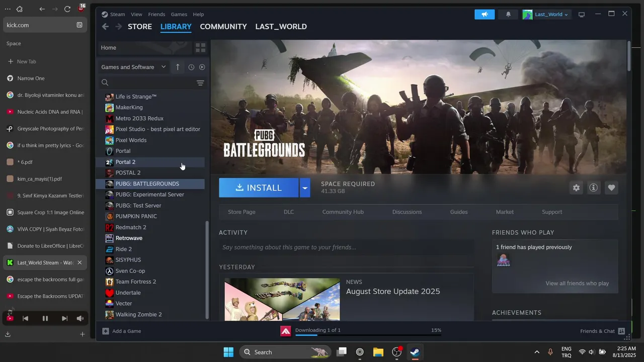Open PUBG Support link

(x=552, y=212)
